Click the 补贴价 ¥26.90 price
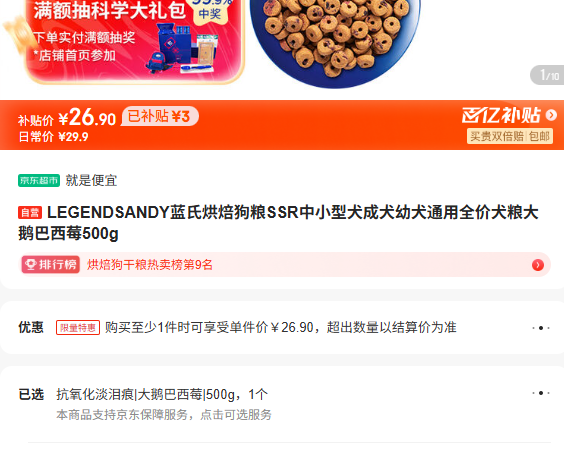Image resolution: width=564 pixels, height=451 pixels. point(67,118)
